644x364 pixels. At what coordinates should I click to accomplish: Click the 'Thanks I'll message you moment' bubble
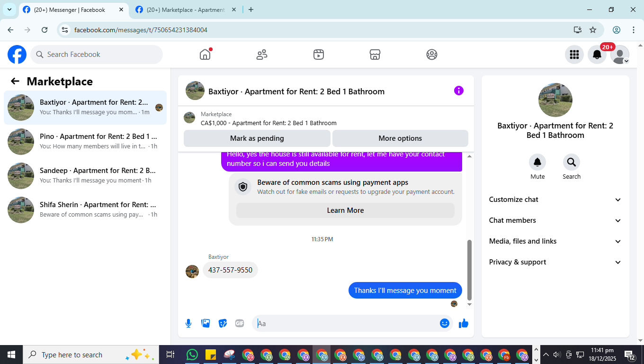[405, 291]
